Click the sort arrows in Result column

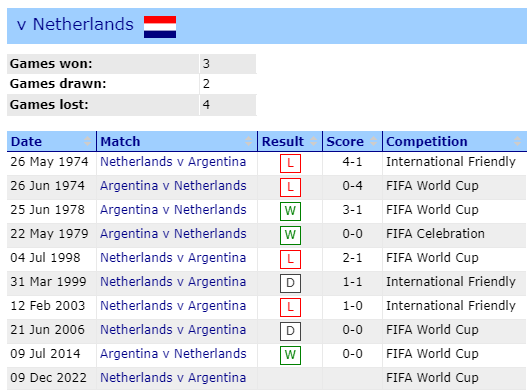(313, 141)
